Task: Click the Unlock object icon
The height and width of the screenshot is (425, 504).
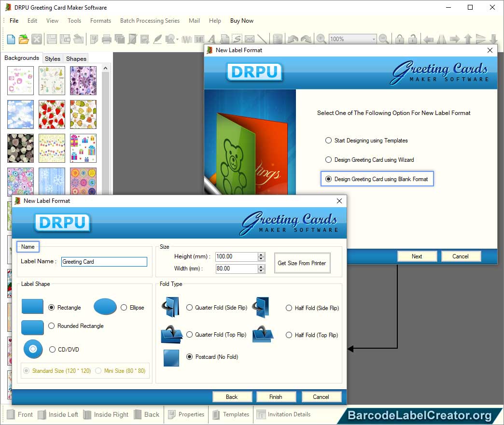Action: click(x=413, y=39)
